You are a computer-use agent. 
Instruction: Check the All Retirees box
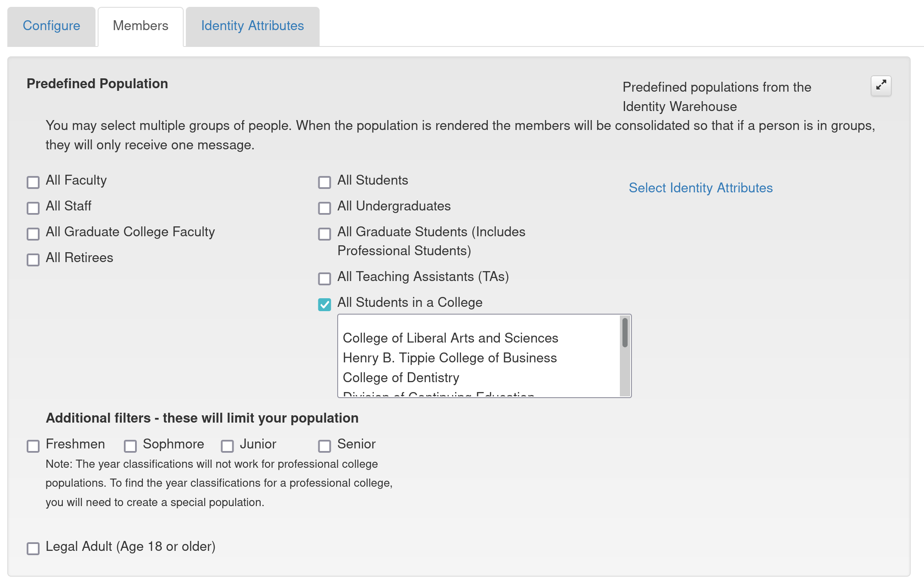pos(33,260)
